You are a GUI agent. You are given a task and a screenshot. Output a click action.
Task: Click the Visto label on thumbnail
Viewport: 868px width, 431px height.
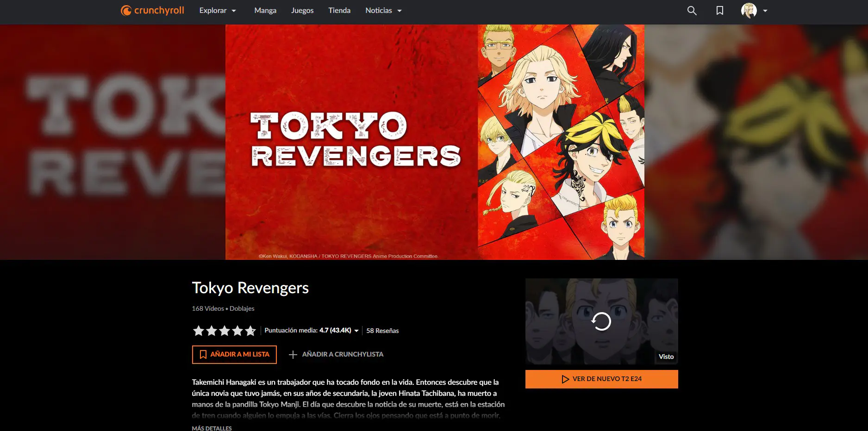point(666,357)
